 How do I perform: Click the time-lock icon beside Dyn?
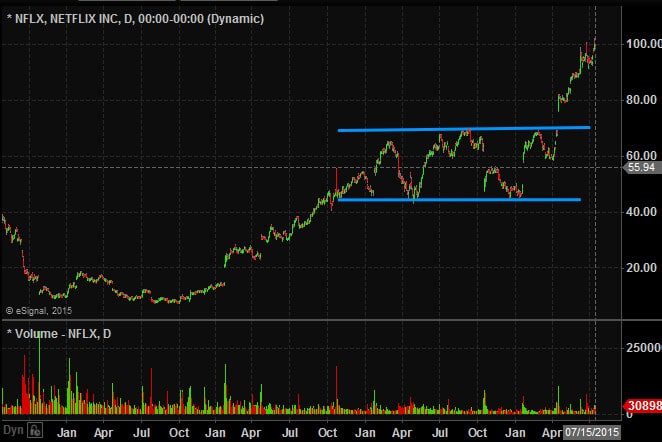(x=35, y=431)
